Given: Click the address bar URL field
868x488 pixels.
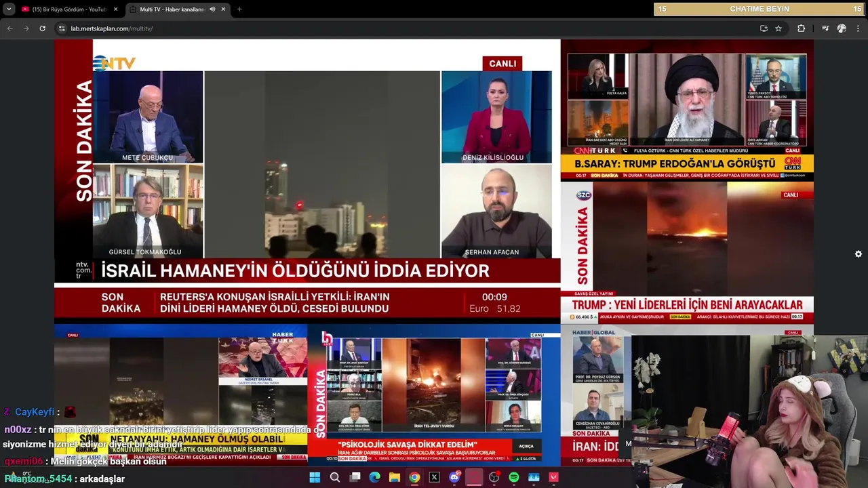Looking at the screenshot, I should pyautogui.click(x=407, y=28).
